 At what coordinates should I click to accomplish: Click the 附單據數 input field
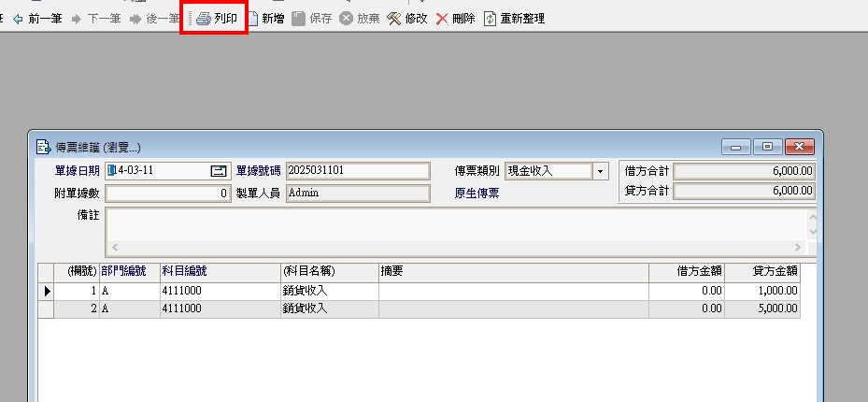[166, 194]
